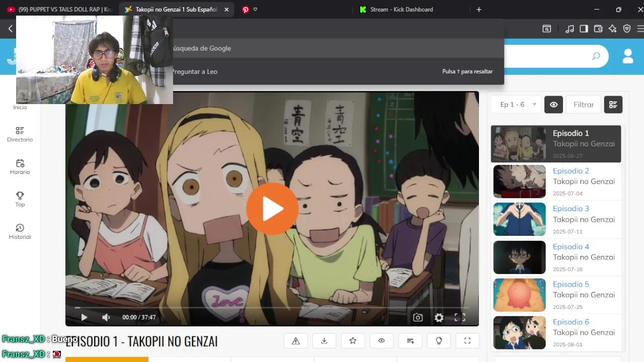Open the browser tab search icon
This screenshot has width=644, height=362.
[x=547, y=29]
